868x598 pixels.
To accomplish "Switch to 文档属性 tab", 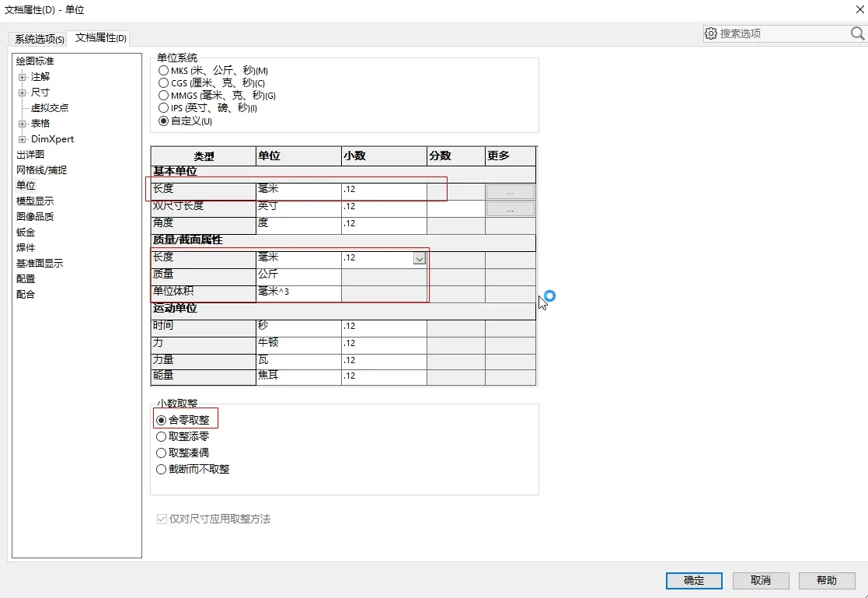I will coord(101,37).
